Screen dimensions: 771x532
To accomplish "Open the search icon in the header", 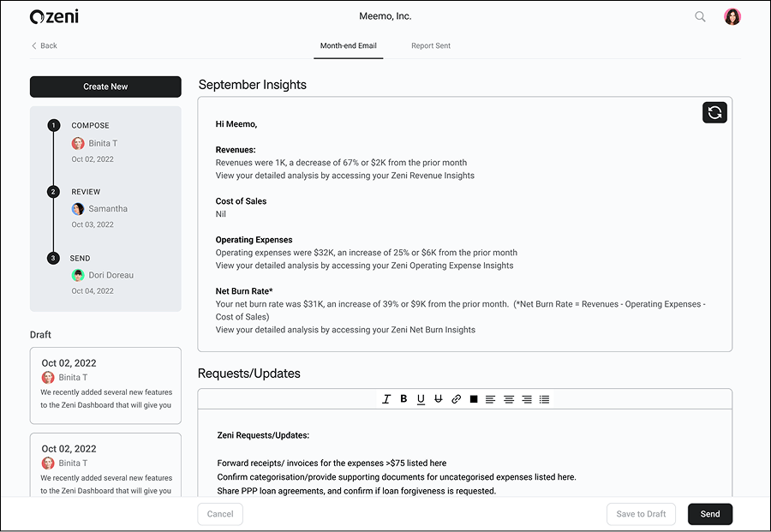I will 700,16.
